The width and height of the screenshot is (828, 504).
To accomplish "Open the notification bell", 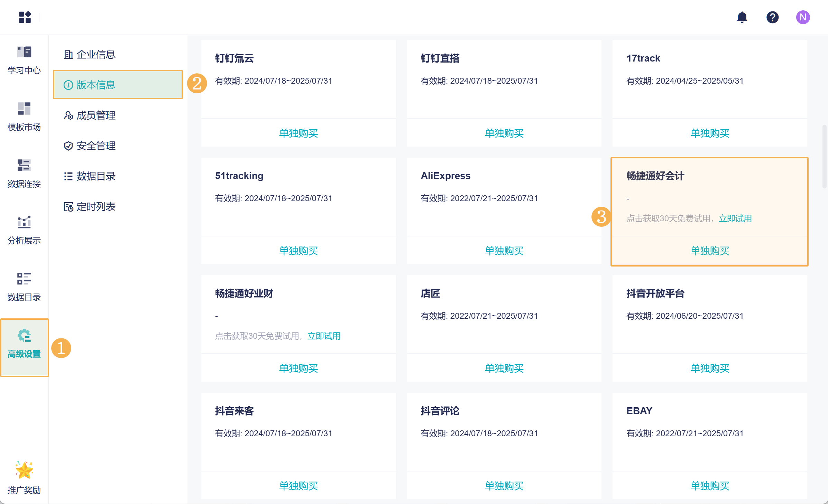I will (x=742, y=17).
